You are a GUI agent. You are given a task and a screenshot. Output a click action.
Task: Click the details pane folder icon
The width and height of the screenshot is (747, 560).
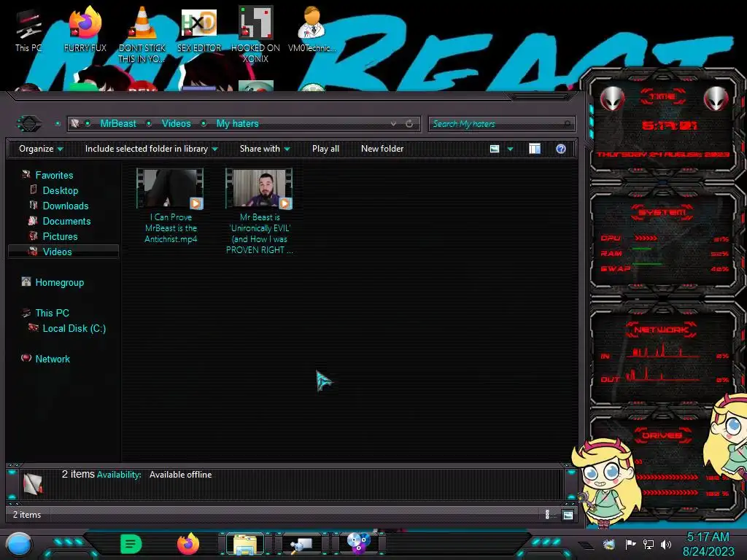[32, 483]
